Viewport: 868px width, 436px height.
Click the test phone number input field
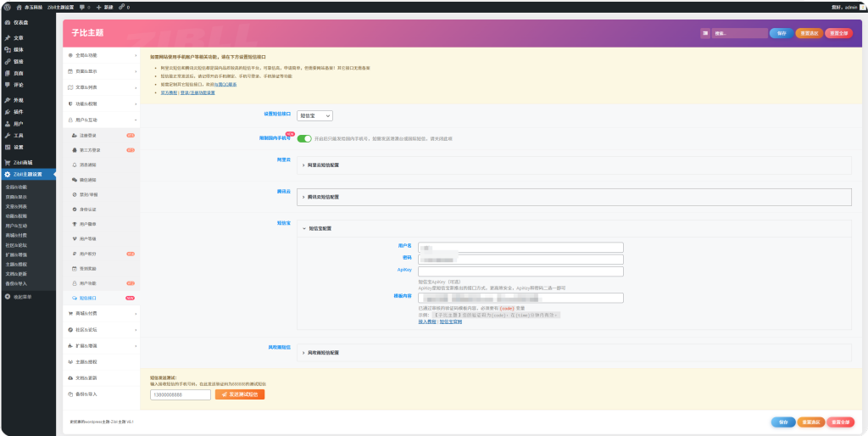coord(181,394)
